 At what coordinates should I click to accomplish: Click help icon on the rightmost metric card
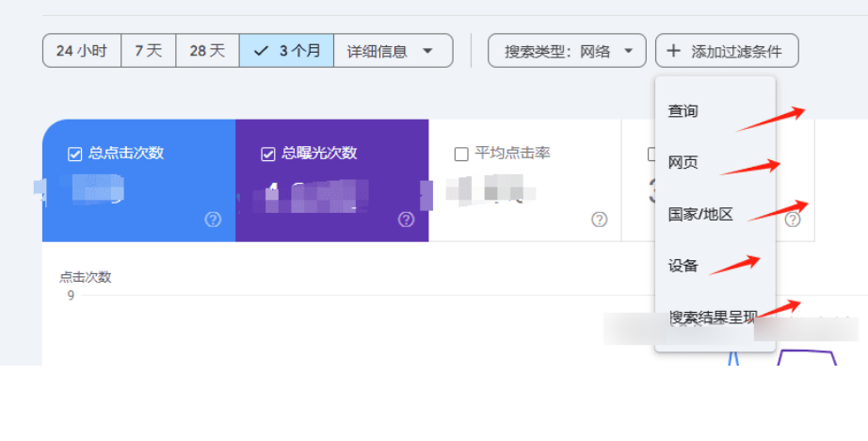click(x=793, y=220)
